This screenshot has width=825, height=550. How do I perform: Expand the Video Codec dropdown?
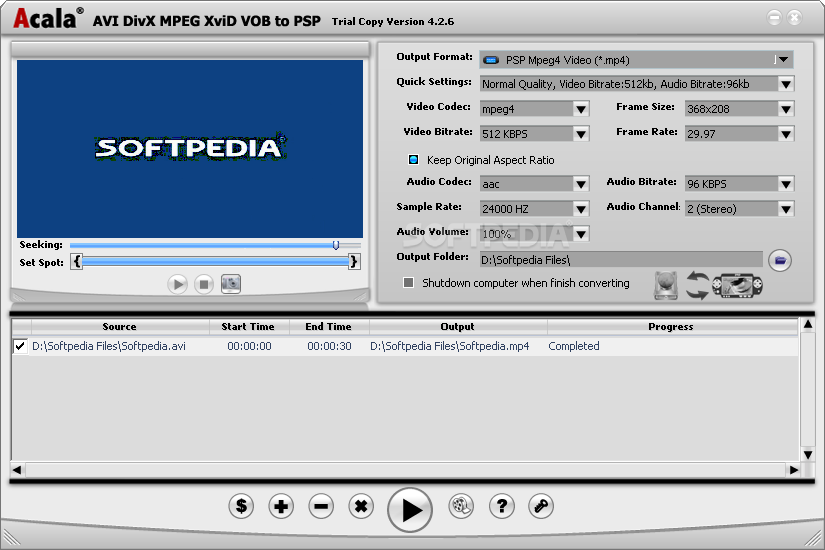click(581, 109)
